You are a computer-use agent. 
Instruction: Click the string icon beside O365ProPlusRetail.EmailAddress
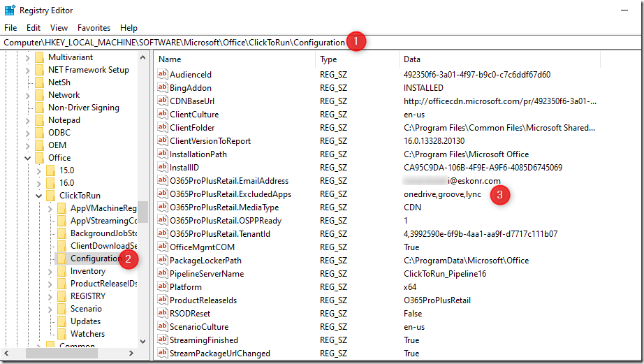(x=163, y=180)
